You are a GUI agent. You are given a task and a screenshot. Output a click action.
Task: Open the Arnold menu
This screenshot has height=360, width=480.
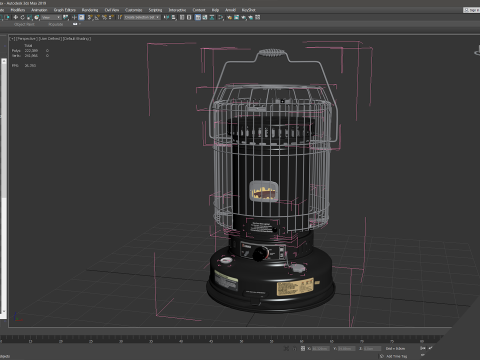coord(230,10)
